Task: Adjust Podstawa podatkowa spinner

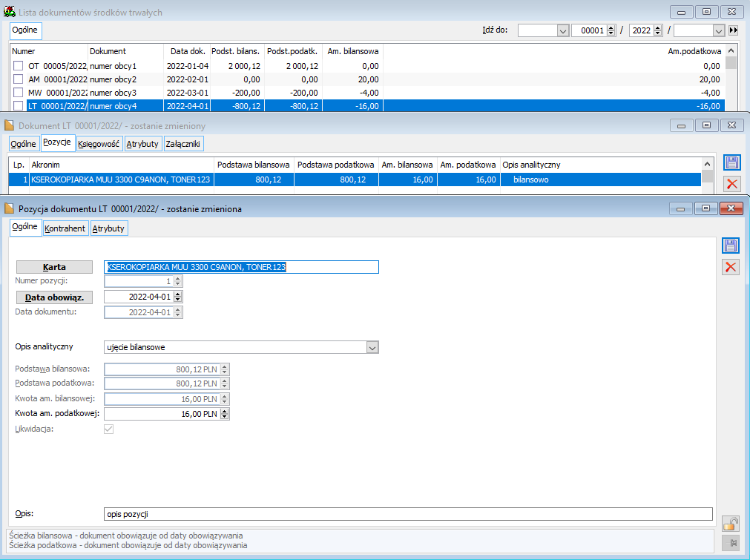Action: tap(225, 383)
